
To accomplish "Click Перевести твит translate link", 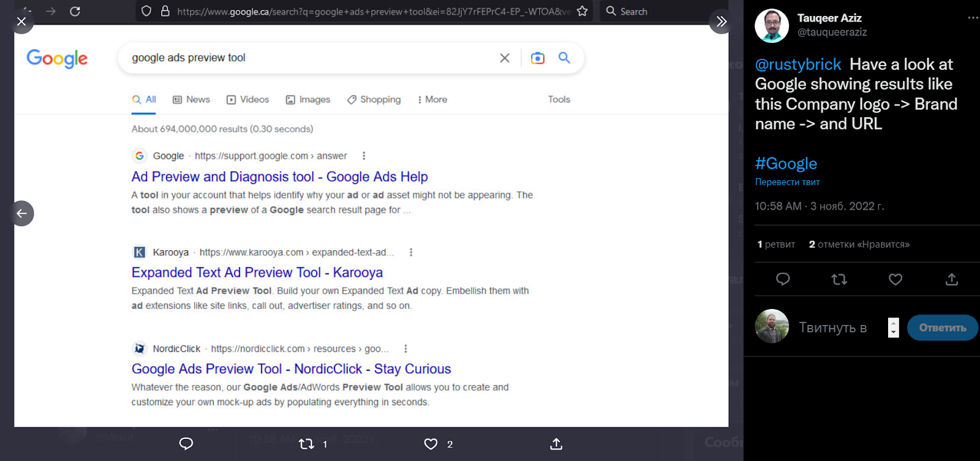I will (787, 182).
